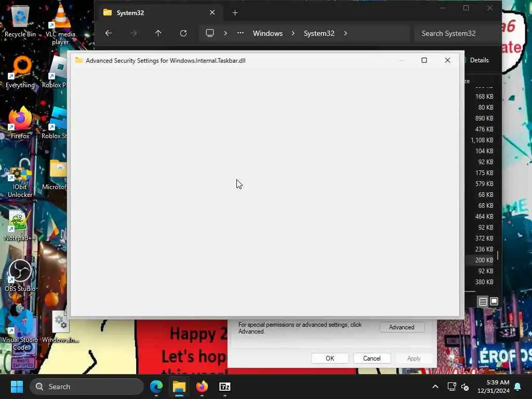The height and width of the screenshot is (399, 532).
Task: Open Roblox Player desktop shortcut
Action: (54, 72)
